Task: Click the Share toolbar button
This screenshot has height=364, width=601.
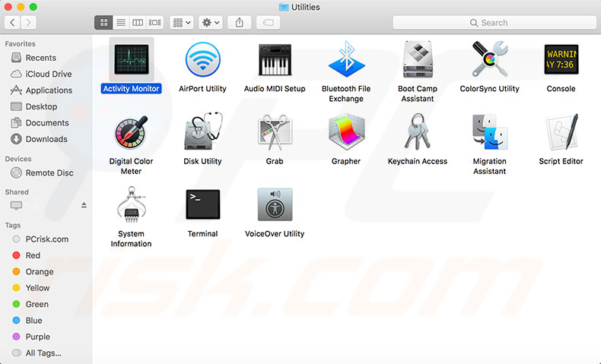Action: [x=239, y=23]
